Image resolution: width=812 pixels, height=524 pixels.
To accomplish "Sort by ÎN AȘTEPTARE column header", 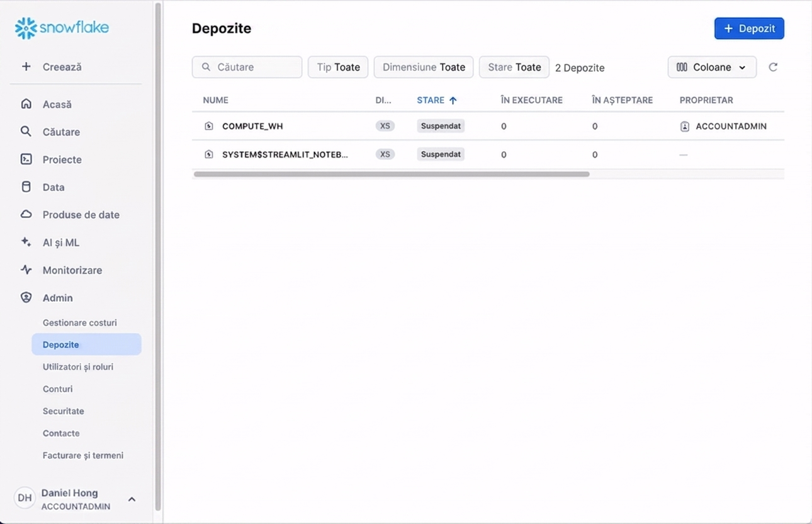I will coord(623,100).
